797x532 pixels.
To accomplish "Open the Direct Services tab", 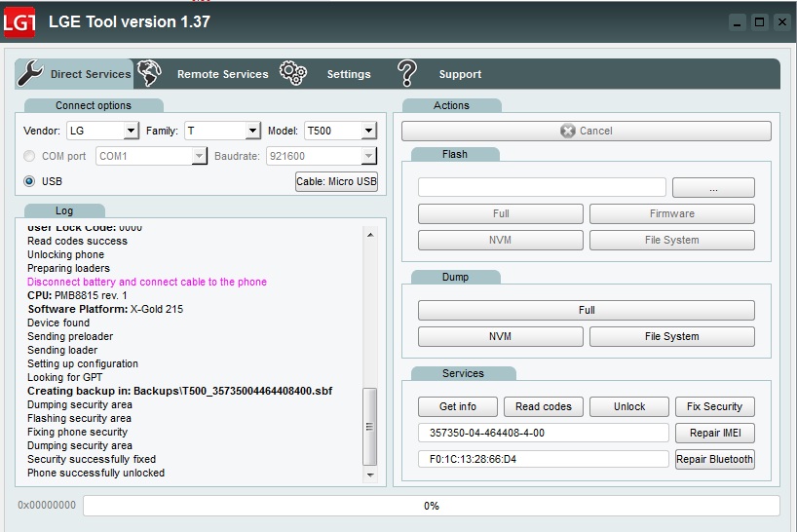I will point(75,74).
